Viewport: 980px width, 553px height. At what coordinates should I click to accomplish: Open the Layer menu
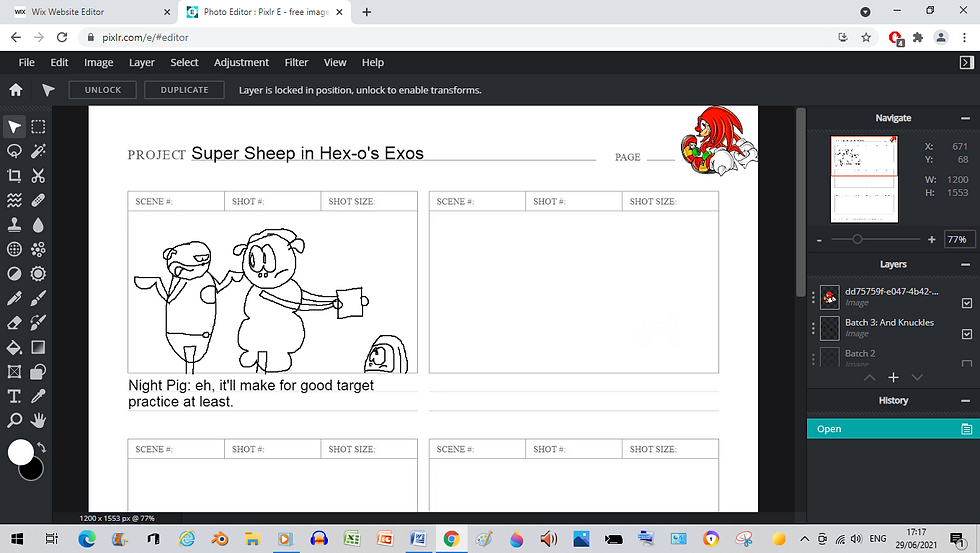click(x=142, y=62)
